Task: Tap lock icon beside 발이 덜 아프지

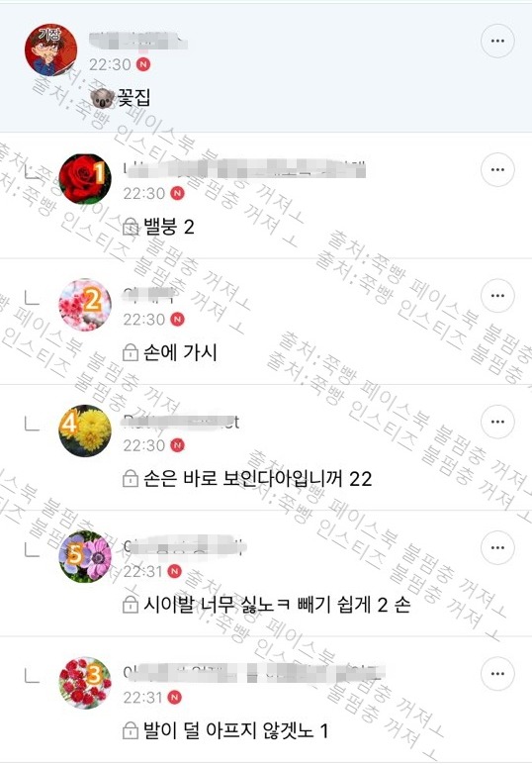Action: point(131,730)
